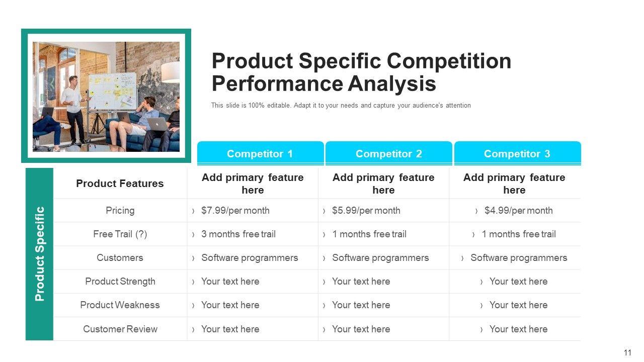Click the slide number 11
The width and height of the screenshot is (644, 362).
click(x=627, y=353)
